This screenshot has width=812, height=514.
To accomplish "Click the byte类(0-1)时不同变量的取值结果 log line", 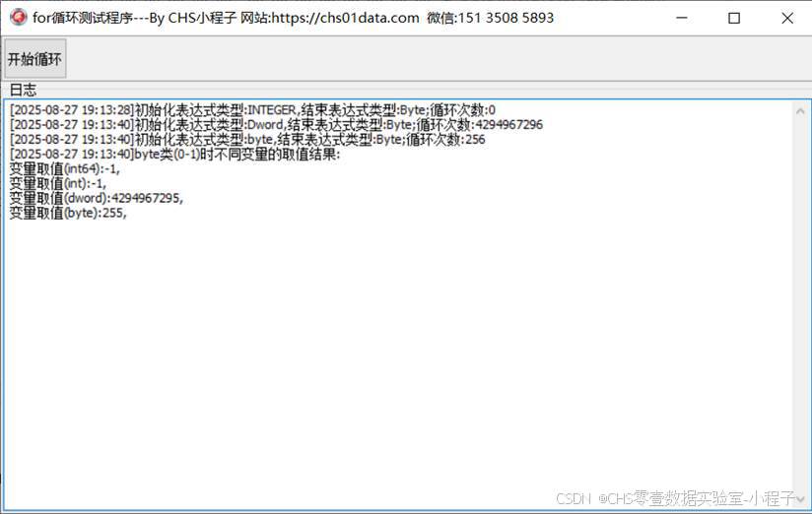I will [174, 154].
